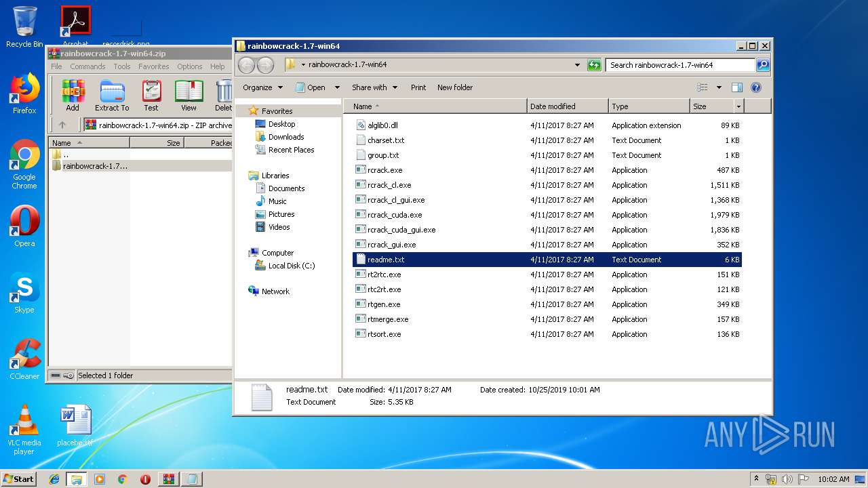
Task: Select Skype desktop shortcut
Action: click(24, 293)
